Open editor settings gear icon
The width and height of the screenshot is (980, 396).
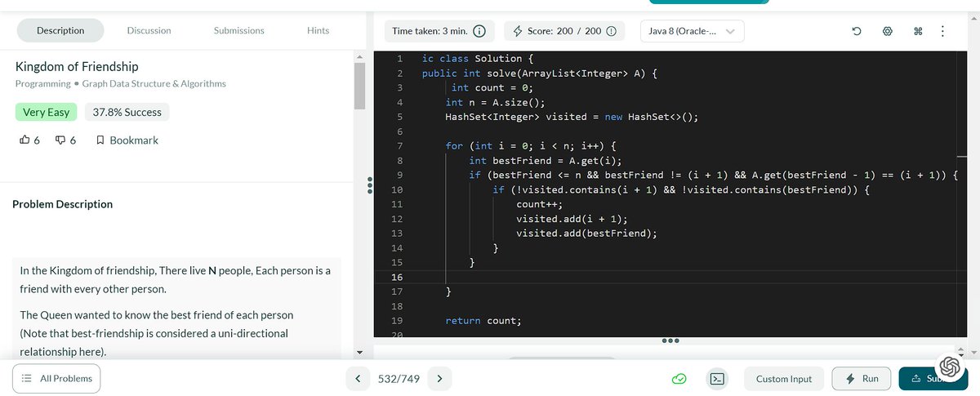(887, 32)
